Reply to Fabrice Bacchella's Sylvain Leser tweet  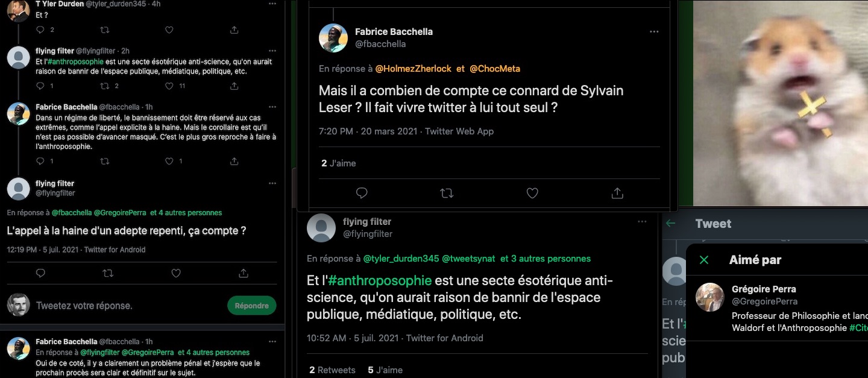(362, 193)
